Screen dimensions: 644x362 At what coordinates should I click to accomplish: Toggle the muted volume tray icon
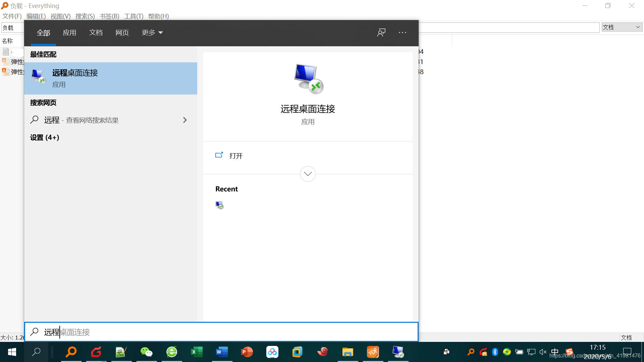(543, 352)
